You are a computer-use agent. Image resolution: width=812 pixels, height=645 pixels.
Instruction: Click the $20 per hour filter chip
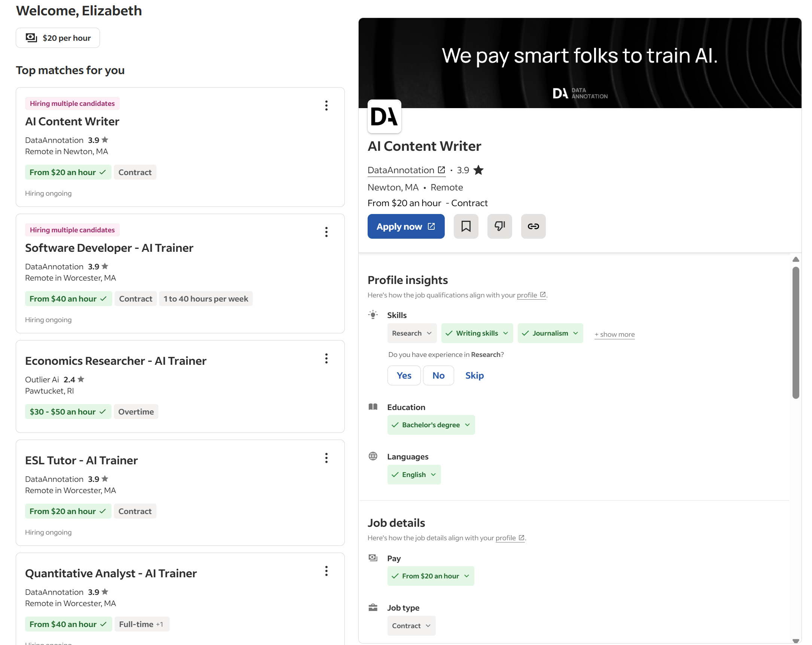coord(58,38)
